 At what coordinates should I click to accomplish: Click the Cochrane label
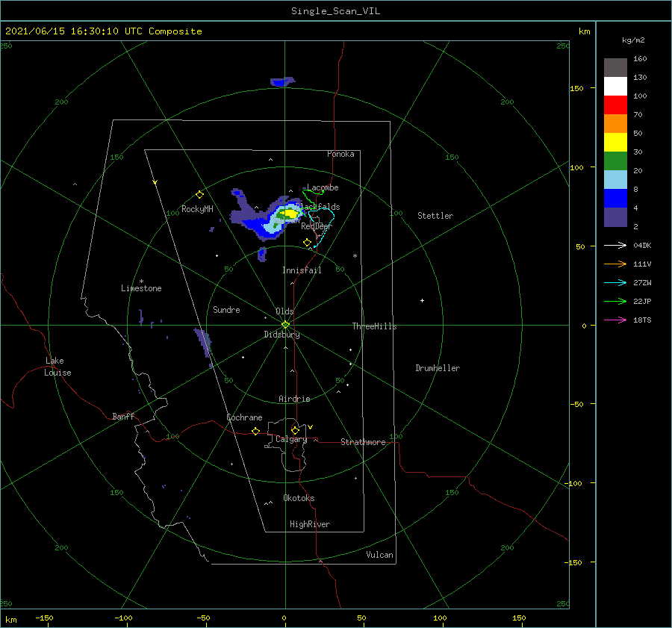tap(244, 417)
